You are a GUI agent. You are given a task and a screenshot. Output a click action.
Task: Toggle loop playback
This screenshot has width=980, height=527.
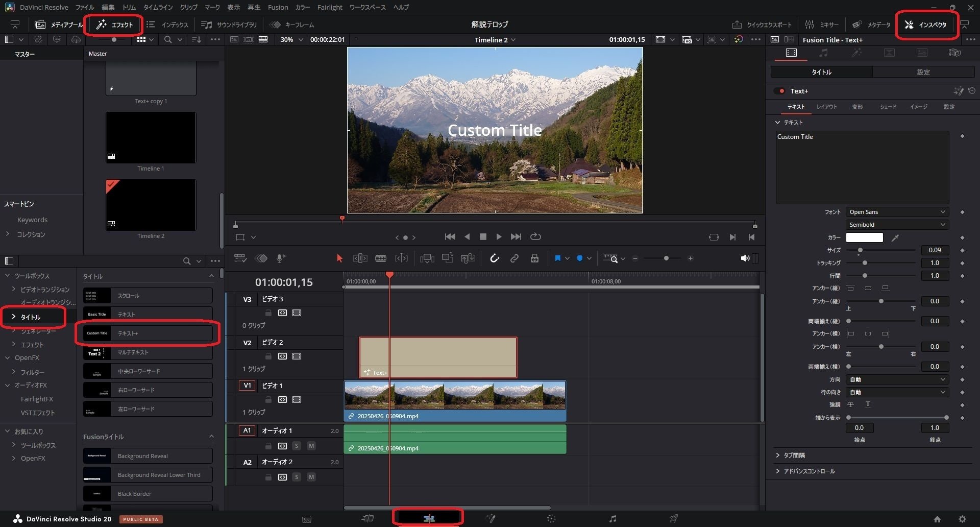(535, 236)
